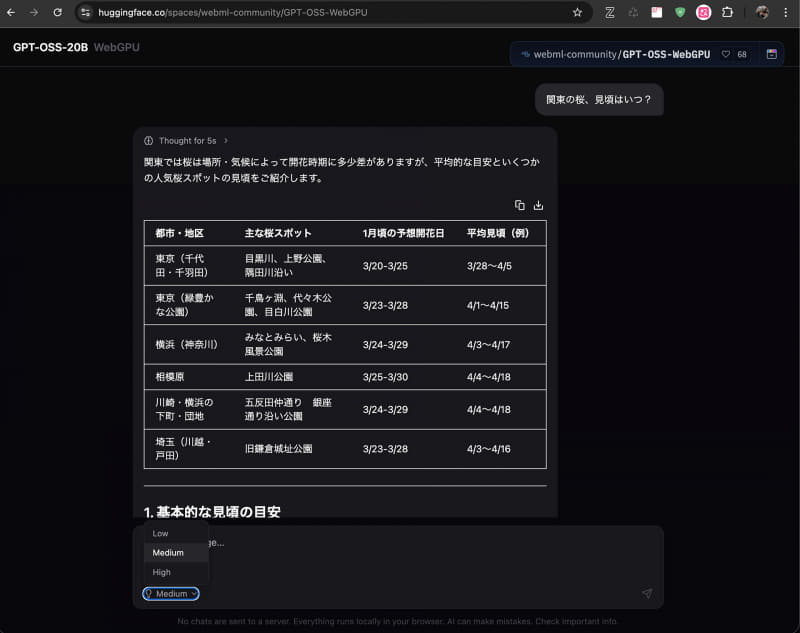Click inside the message input box
The image size is (800, 633).
(x=400, y=560)
